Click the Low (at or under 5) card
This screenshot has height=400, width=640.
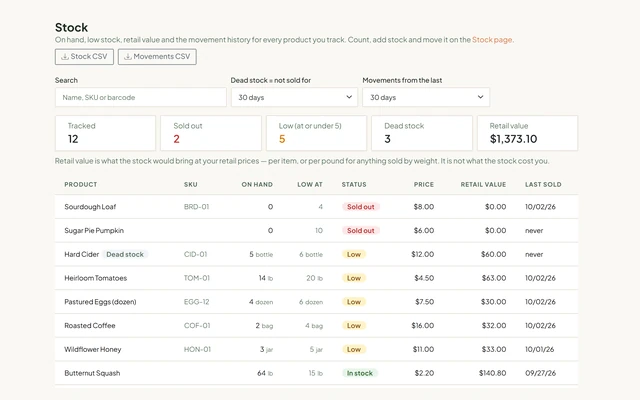[316, 133]
